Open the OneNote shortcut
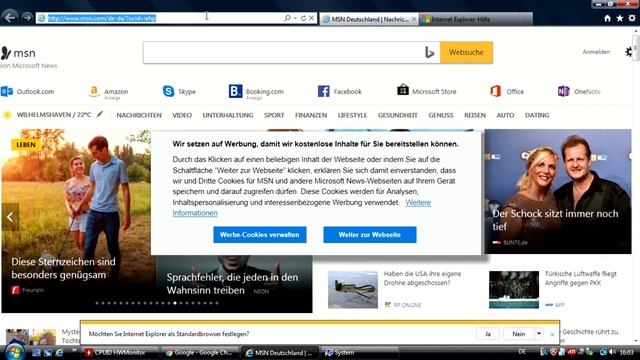 (579, 91)
